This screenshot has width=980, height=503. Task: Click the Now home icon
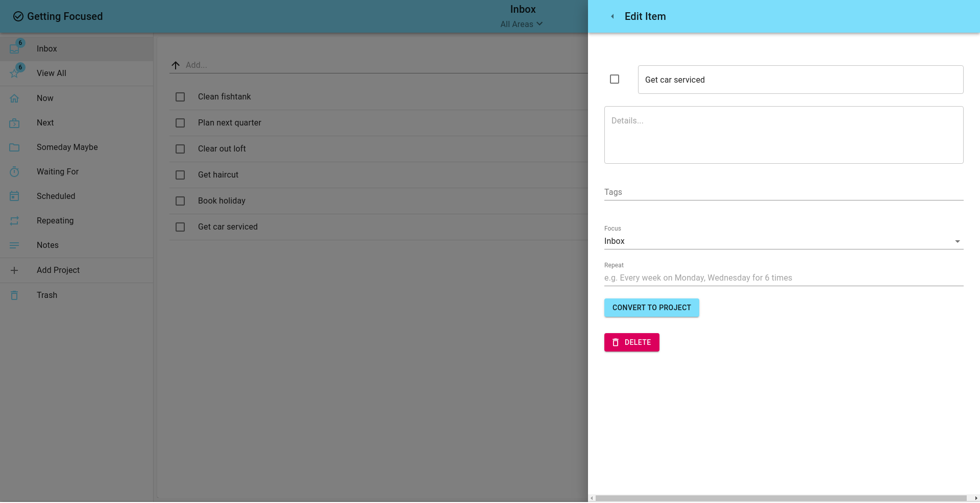click(x=14, y=98)
